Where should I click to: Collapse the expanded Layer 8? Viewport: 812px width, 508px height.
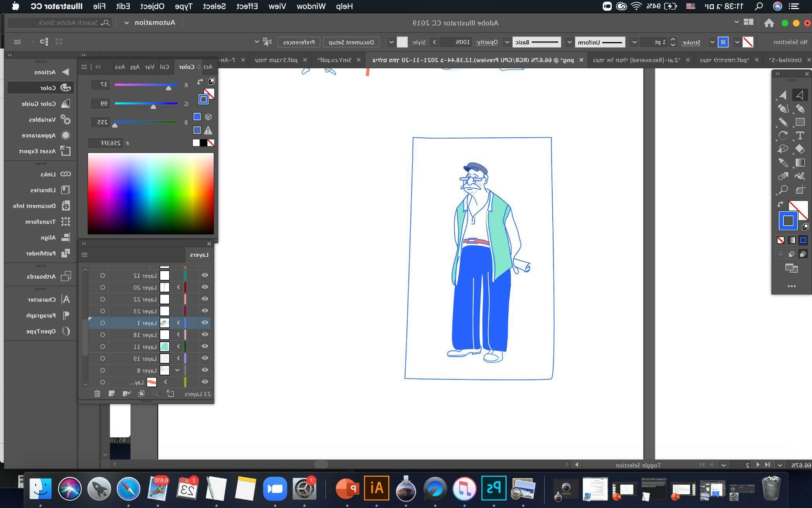(177, 370)
